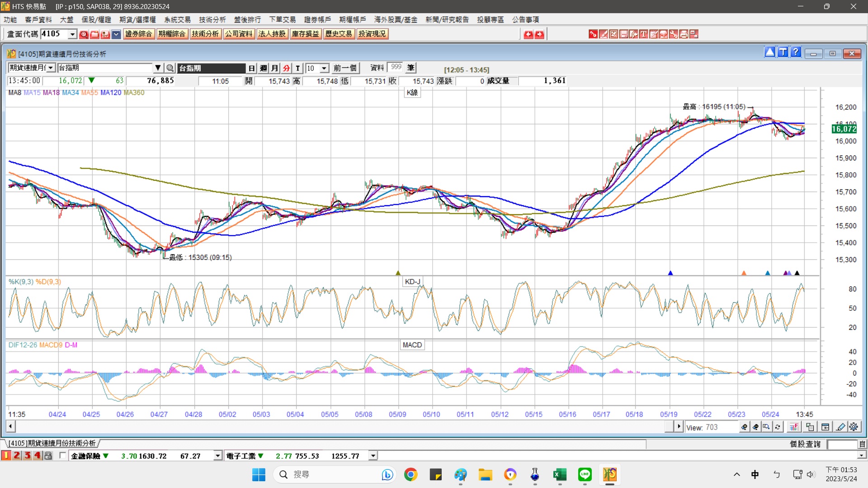Open the 期貨連續月 type dropdown
Screen dimensions: 868x488
(51, 68)
